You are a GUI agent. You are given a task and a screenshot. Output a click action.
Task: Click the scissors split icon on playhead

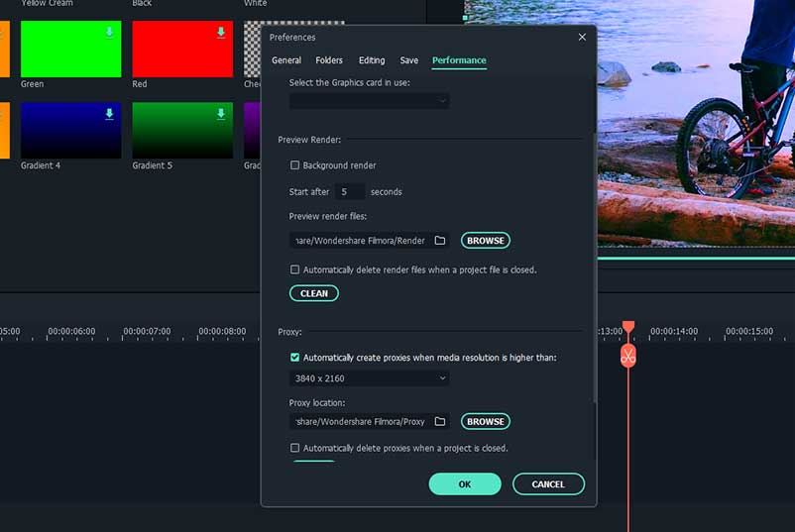click(628, 357)
